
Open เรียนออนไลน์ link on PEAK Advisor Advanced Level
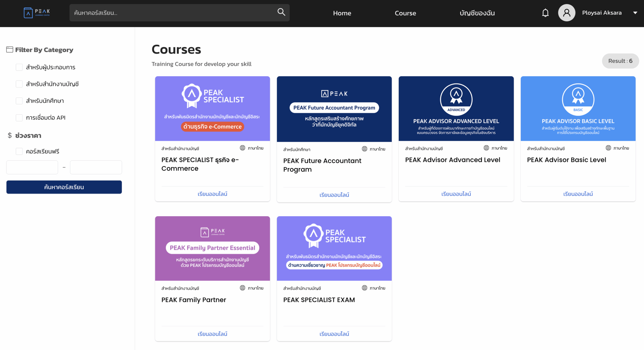click(x=456, y=194)
